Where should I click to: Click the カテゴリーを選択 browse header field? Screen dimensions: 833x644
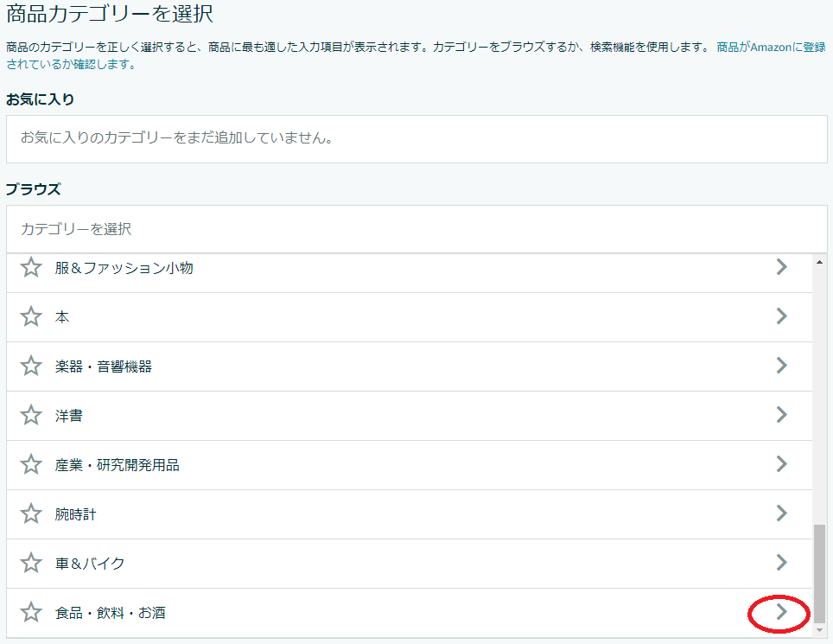[416, 229]
